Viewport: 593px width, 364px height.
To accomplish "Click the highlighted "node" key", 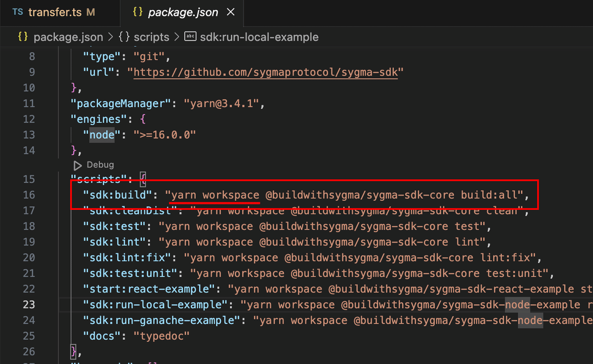I will pos(102,135).
